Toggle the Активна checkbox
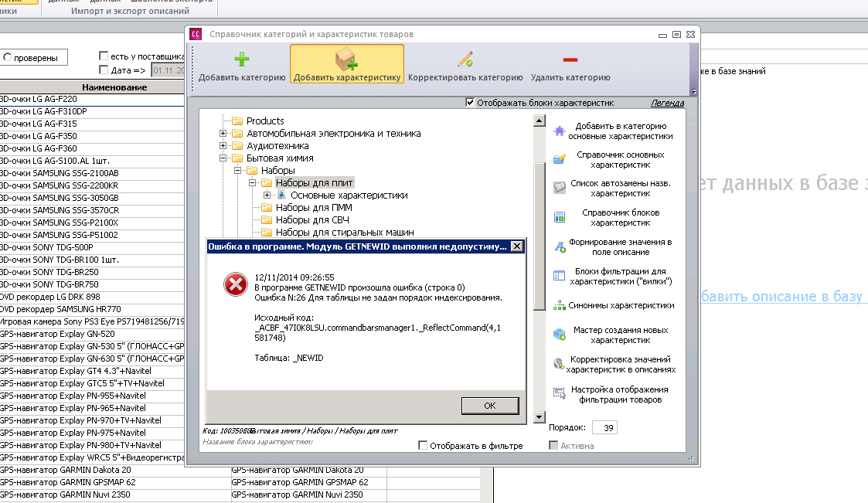 coord(553,446)
